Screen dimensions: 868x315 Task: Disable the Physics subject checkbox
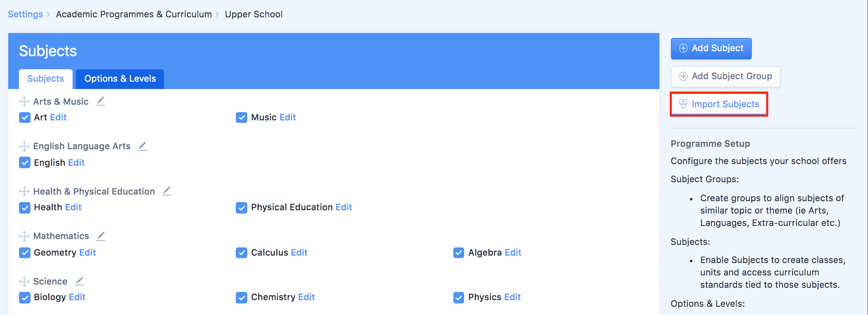(x=459, y=297)
